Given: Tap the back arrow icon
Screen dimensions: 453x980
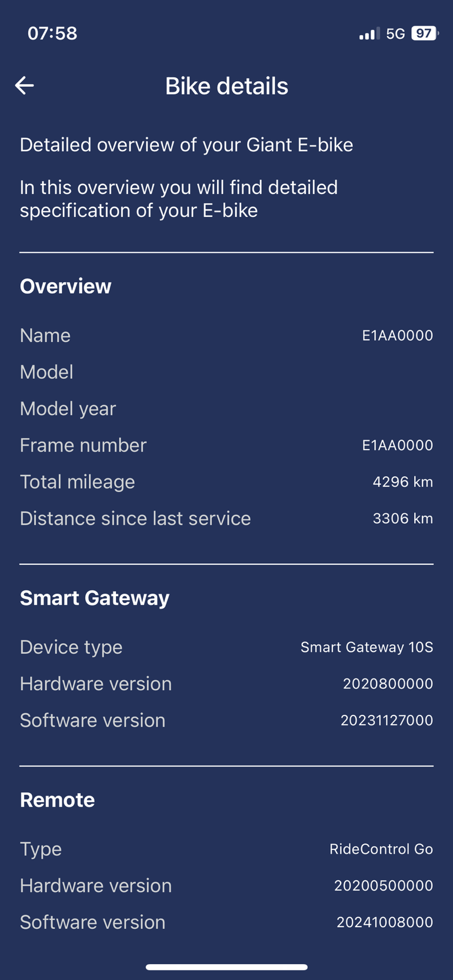Looking at the screenshot, I should 24,86.
